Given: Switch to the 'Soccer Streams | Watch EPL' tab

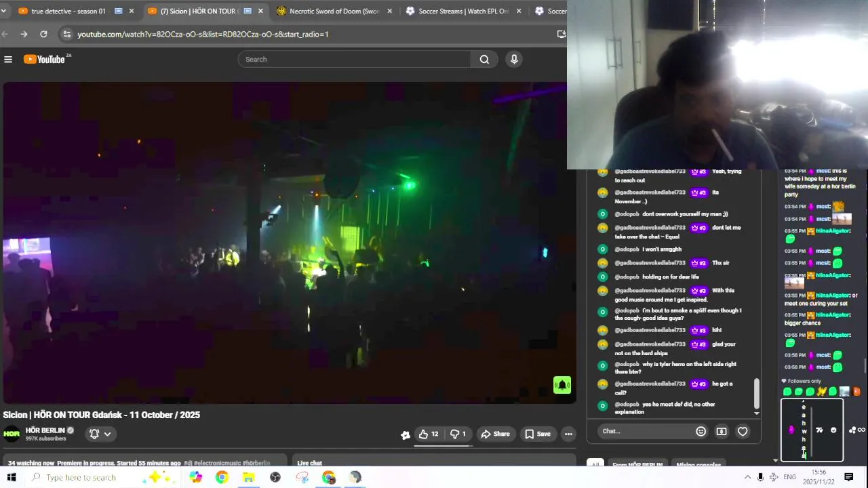Looking at the screenshot, I should coord(464,11).
